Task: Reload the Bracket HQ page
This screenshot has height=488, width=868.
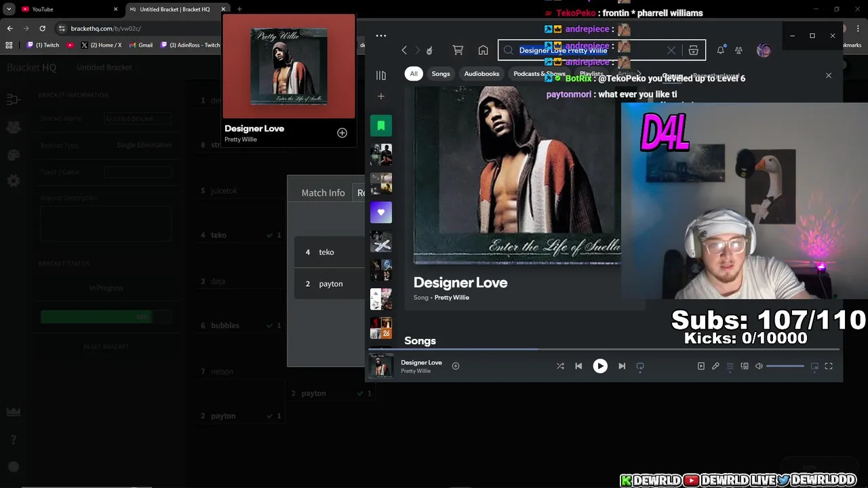Action: 42,28
